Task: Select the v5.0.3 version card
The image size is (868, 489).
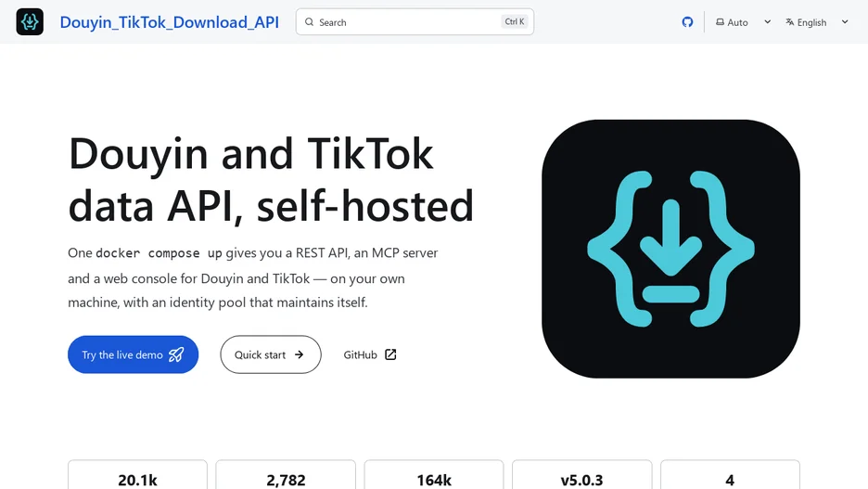Action: [581, 474]
